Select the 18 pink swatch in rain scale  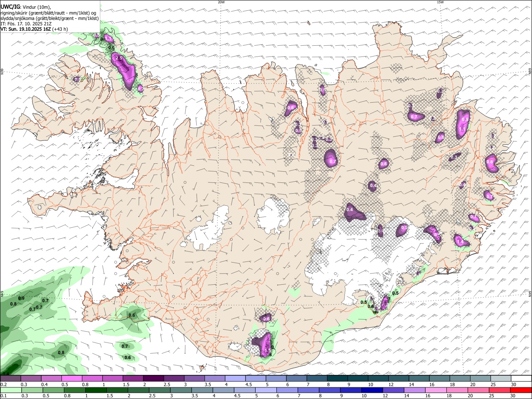pyautogui.click(x=456, y=390)
